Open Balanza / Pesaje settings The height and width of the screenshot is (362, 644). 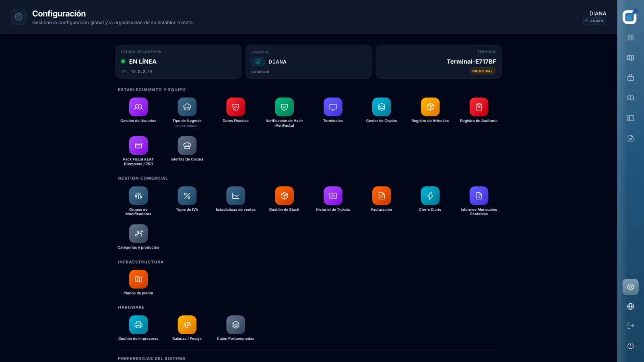(x=187, y=325)
